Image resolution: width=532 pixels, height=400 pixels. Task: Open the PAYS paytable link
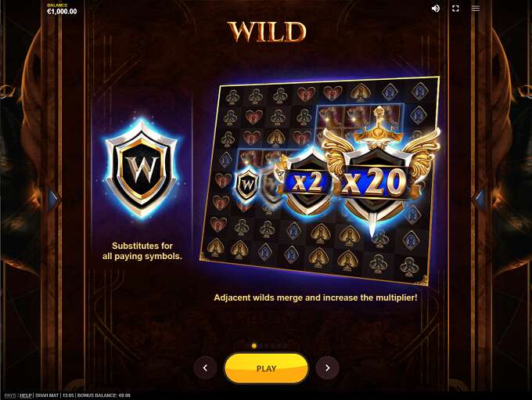[x=10, y=395]
